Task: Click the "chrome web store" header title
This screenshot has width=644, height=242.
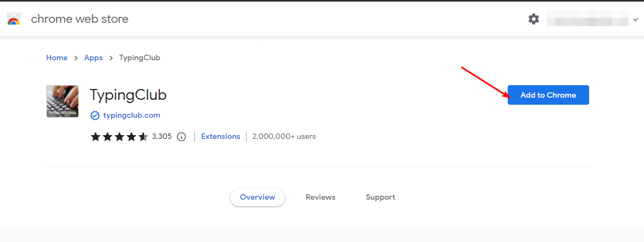Action: [80, 19]
